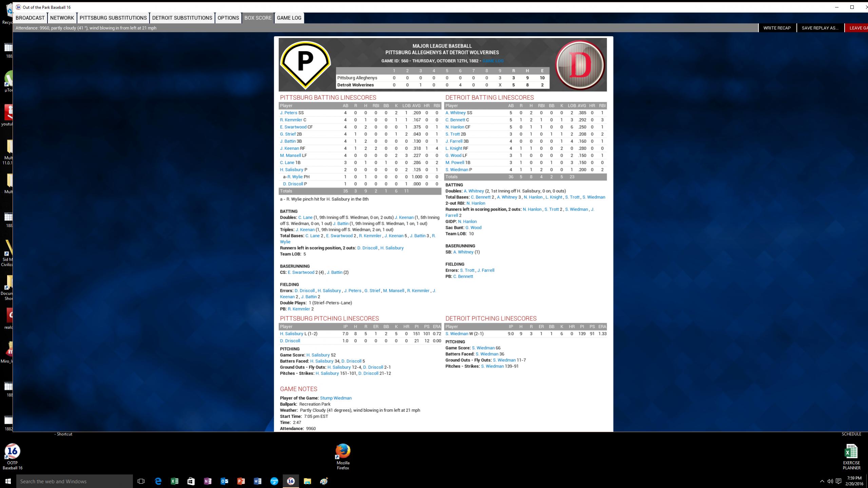Viewport: 868px width, 488px height.
Task: Open File Explorer from the taskbar
Action: pos(307,481)
